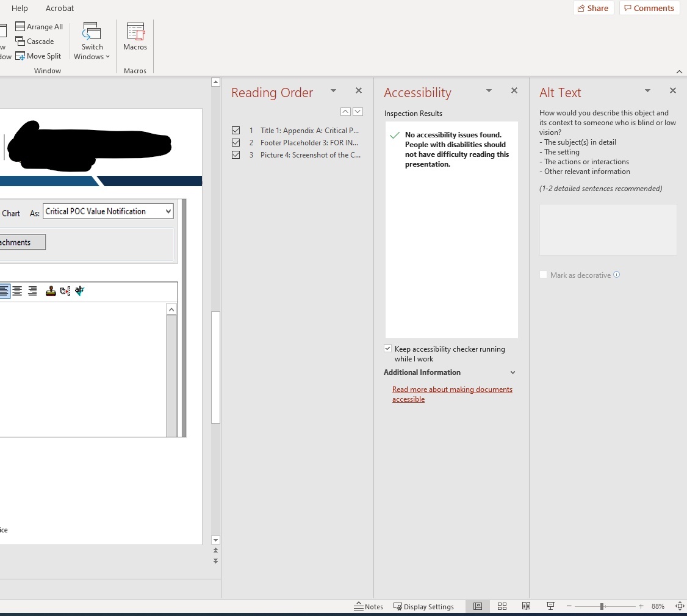The width and height of the screenshot is (687, 616).
Task: Open the Switch Windows menu
Action: (x=92, y=42)
